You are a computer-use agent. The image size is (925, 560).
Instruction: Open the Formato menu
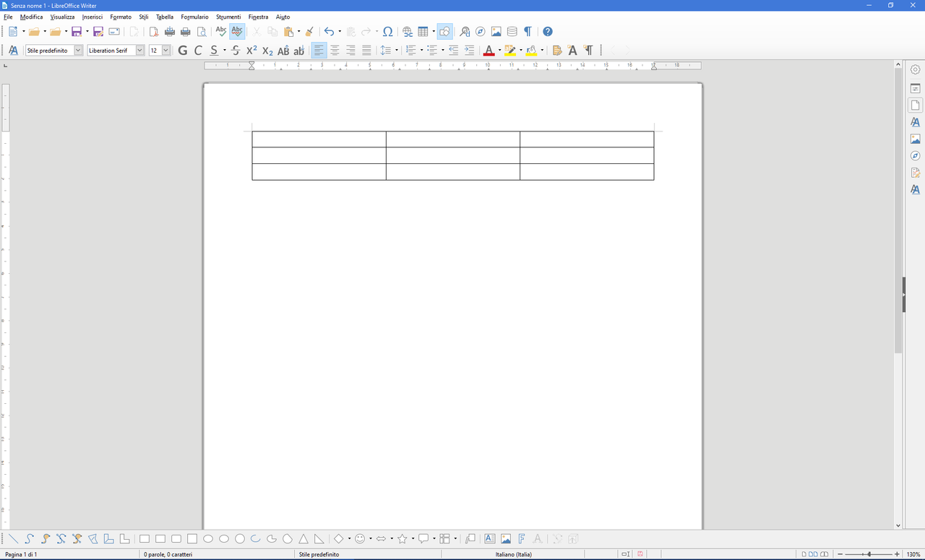(121, 17)
